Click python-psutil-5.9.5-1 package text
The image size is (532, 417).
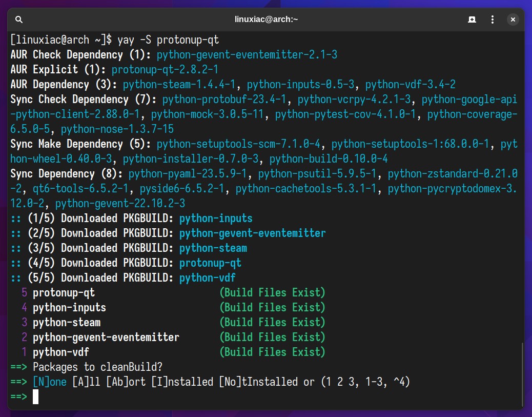tap(317, 174)
